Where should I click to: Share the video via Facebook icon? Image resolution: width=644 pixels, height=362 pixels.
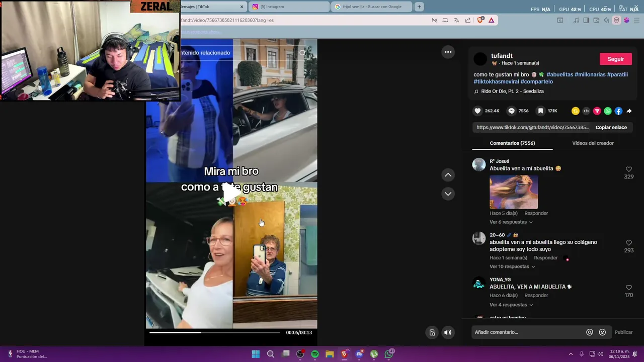click(x=618, y=111)
